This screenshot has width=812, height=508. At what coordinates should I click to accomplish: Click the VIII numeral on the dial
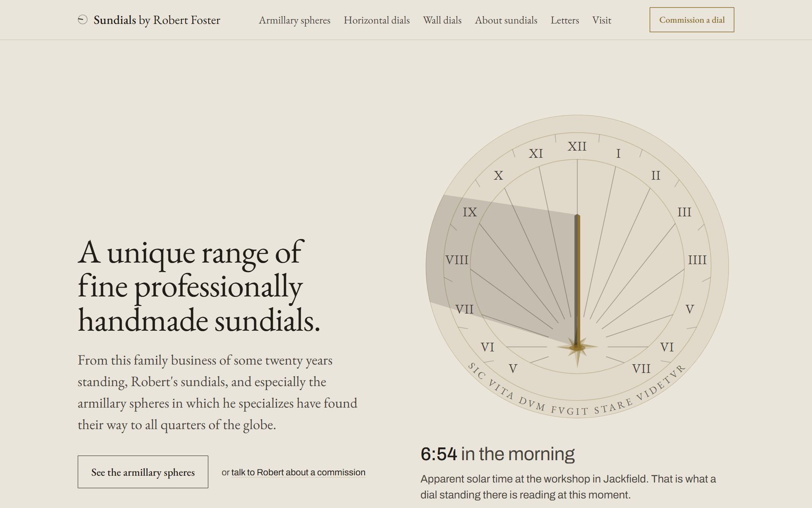tap(457, 260)
